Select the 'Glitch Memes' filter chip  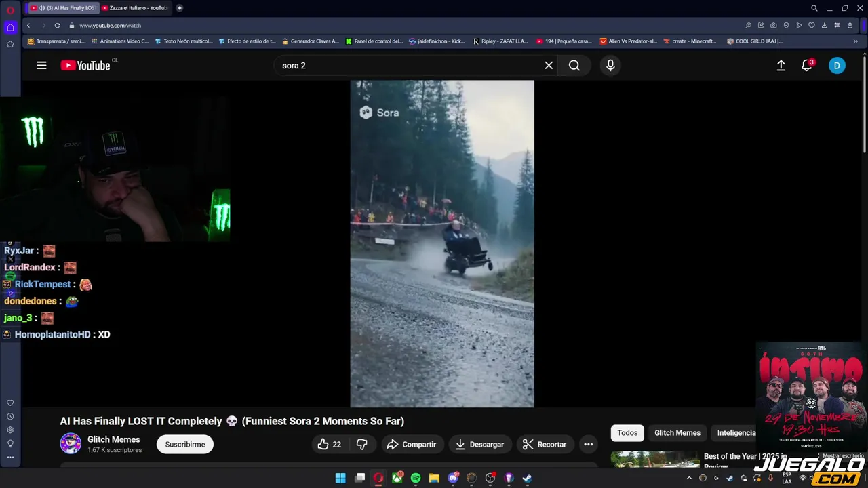(x=677, y=432)
